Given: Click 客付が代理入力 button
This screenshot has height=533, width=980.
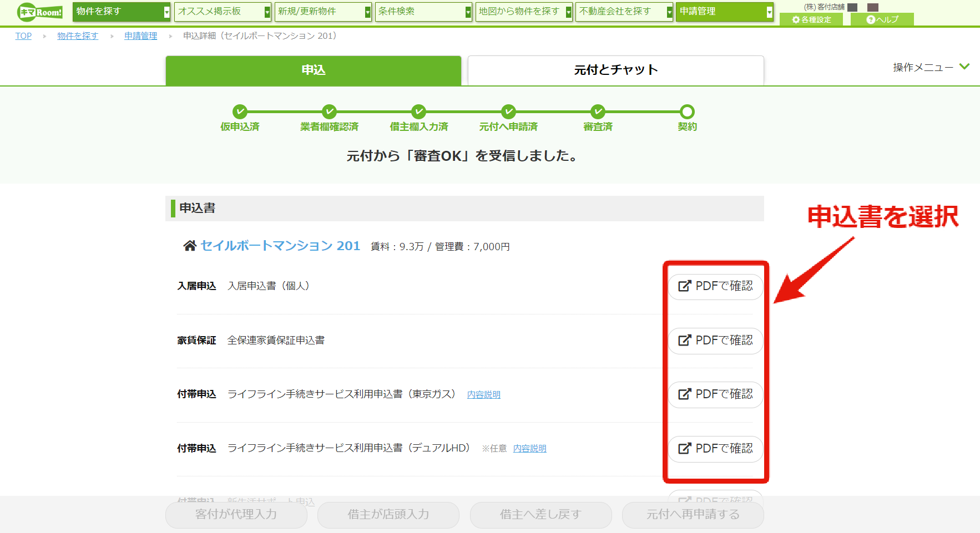Looking at the screenshot, I should pyautogui.click(x=236, y=515).
